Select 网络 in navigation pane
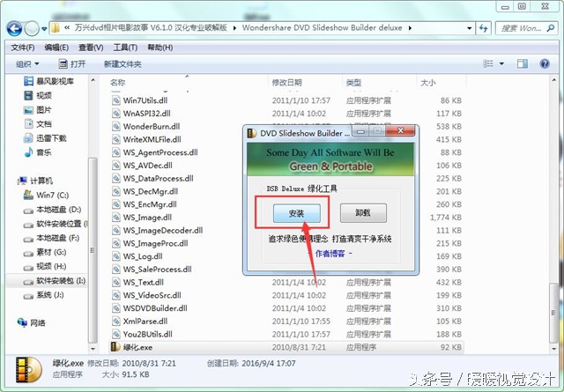Viewport: 564px width, 392px height. tap(32, 323)
